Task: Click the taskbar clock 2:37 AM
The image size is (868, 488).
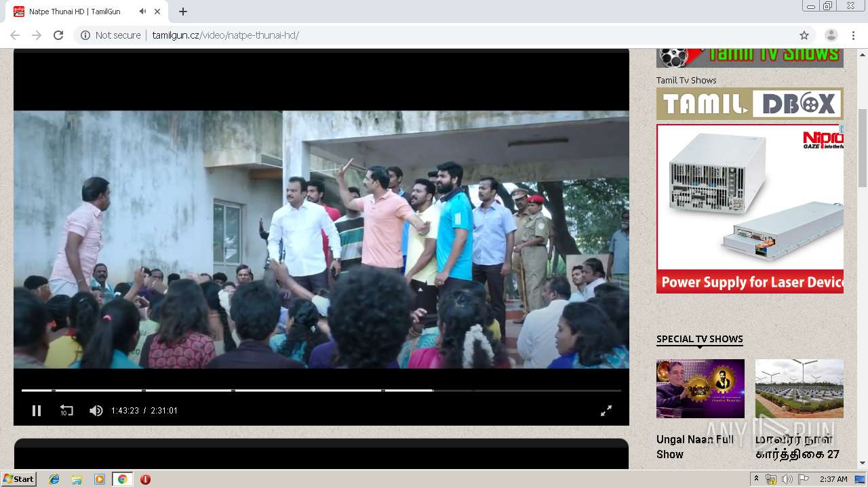Action: 833,479
